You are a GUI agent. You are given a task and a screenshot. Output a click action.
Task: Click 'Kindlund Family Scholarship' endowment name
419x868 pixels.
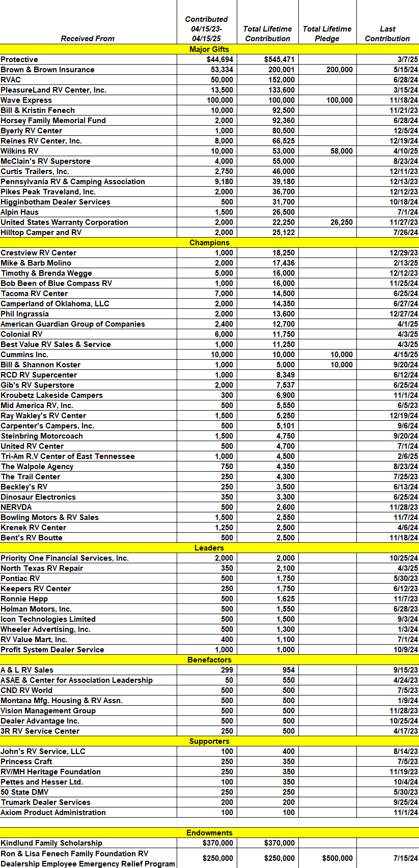[x=51, y=843]
